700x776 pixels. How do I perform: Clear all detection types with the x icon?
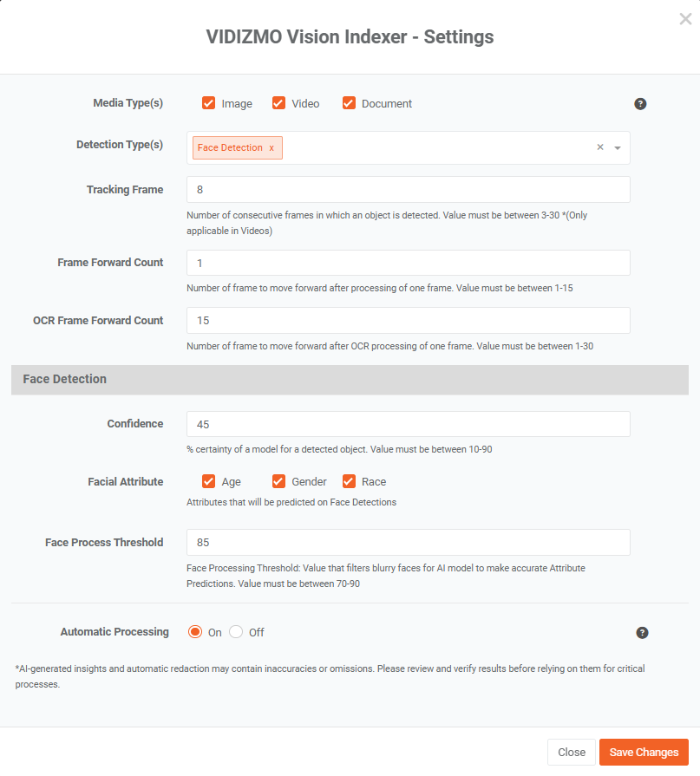click(x=599, y=147)
